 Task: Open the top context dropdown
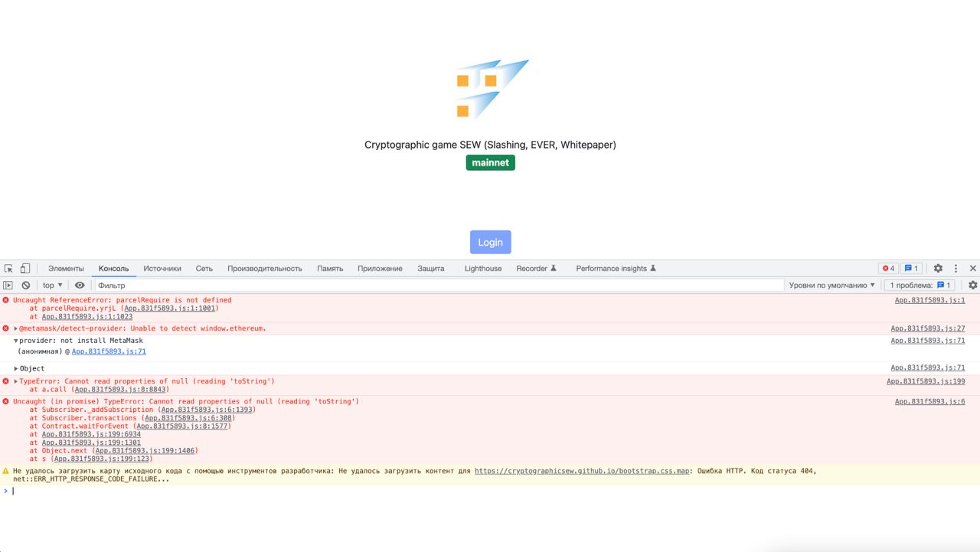point(52,286)
